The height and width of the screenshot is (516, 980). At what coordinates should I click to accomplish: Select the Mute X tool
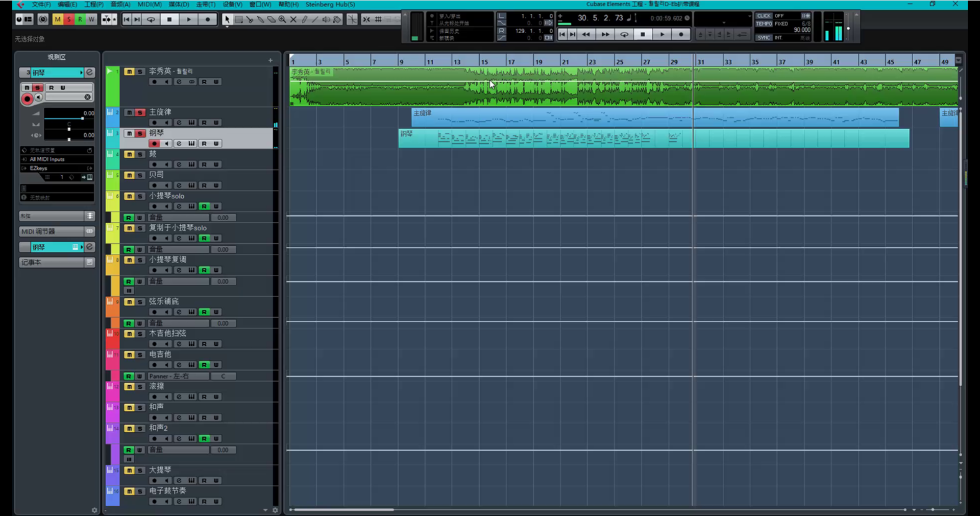pyautogui.click(x=293, y=19)
